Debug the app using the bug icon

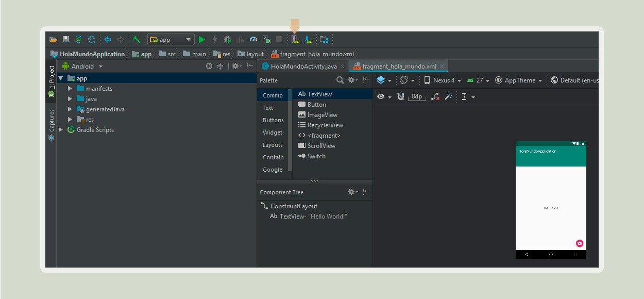click(x=227, y=39)
